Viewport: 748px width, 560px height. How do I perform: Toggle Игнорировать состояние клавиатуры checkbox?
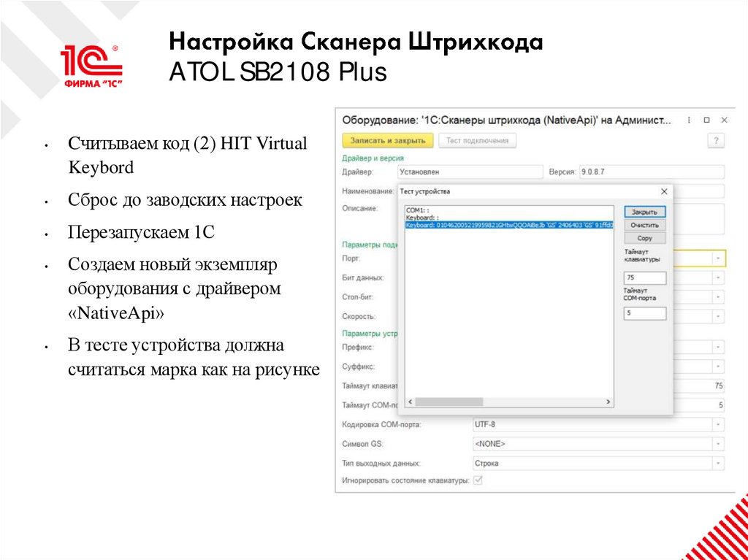pos(478,480)
